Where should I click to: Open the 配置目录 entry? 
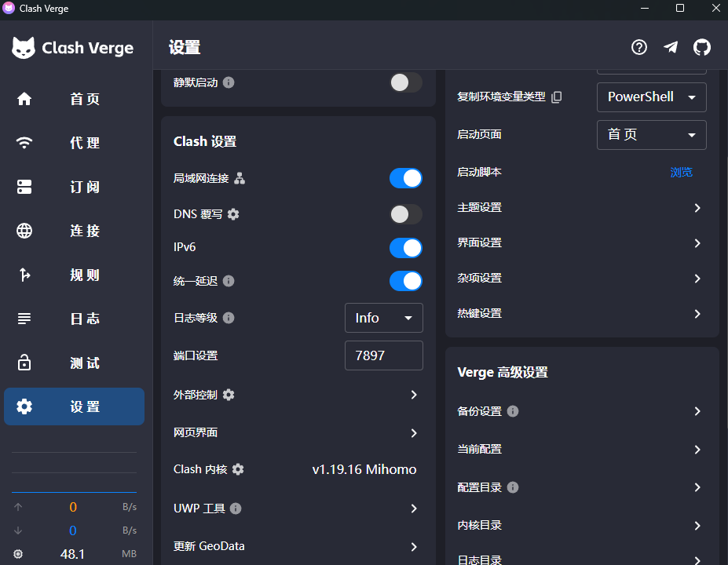click(581, 487)
